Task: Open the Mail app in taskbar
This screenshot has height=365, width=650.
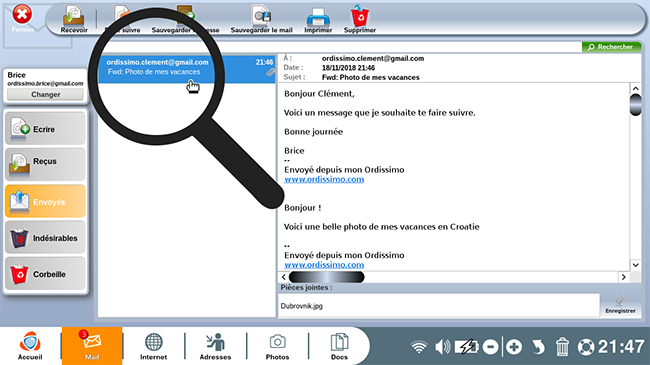Action: (x=92, y=346)
